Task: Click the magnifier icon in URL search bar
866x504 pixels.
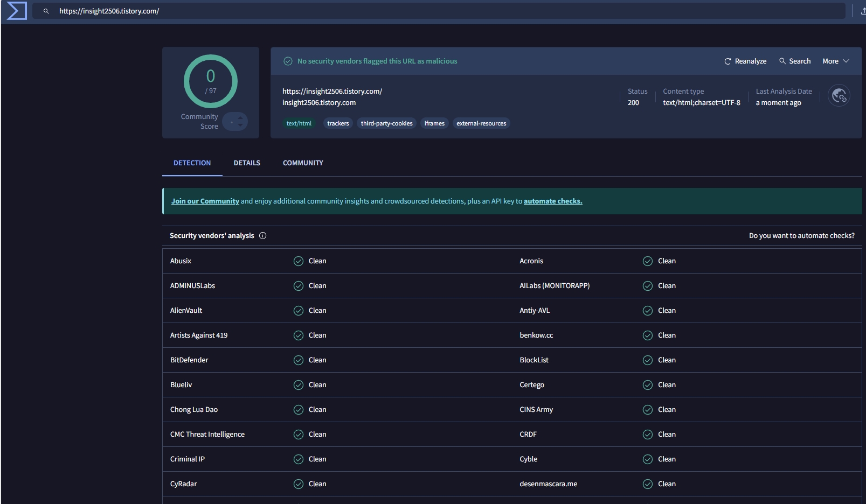Action: (x=46, y=11)
